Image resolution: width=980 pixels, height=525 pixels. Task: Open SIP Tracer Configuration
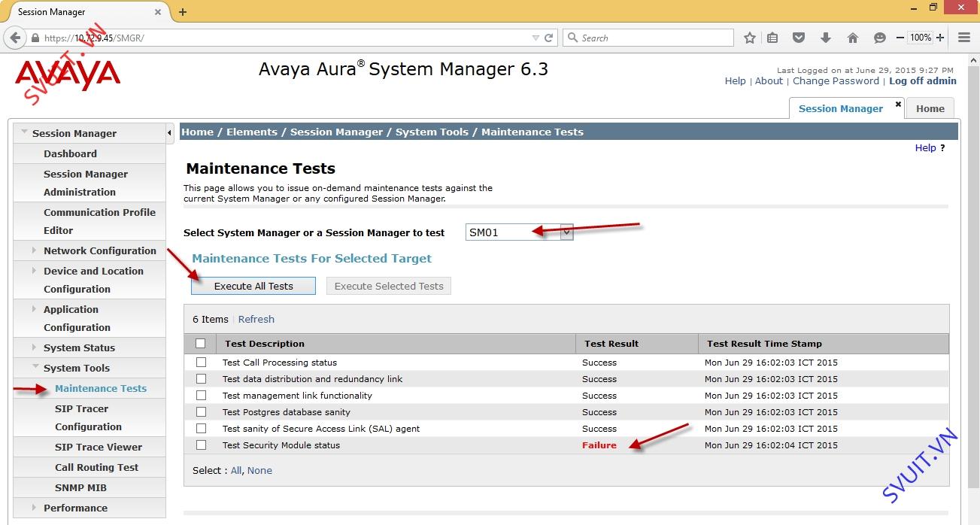(88, 417)
